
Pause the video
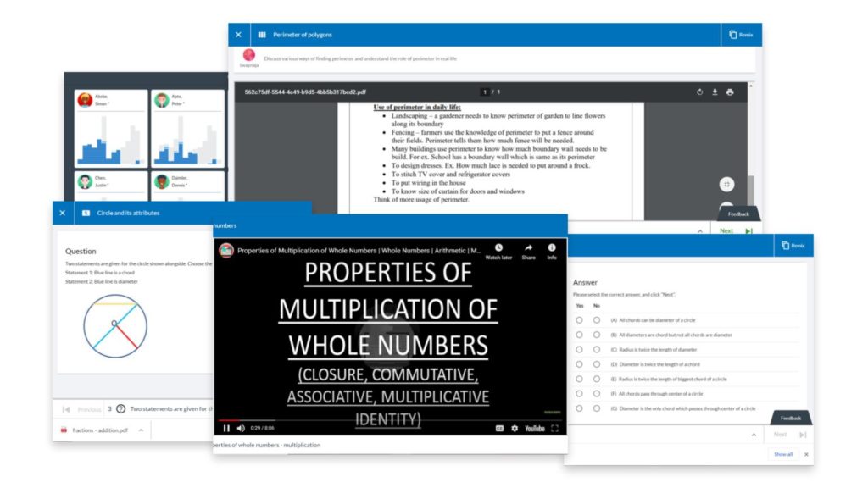point(226,428)
